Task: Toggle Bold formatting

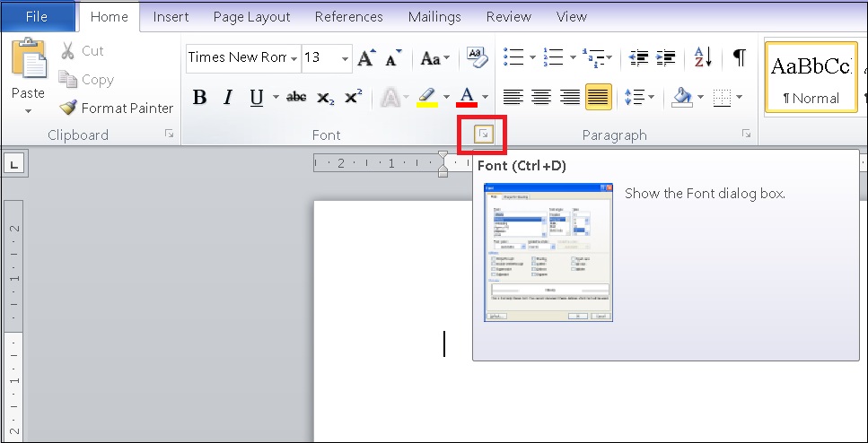Action: [200, 98]
